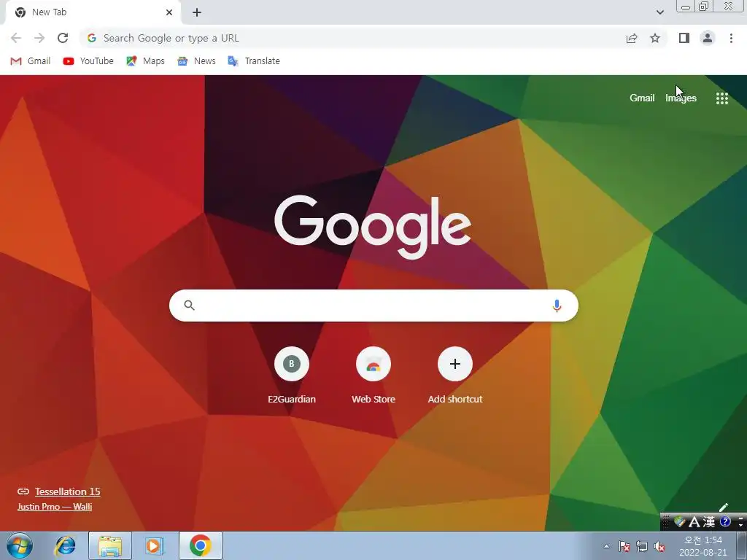Image resolution: width=747 pixels, height=560 pixels.
Task: Click the network tray icon
Action: tap(642, 546)
